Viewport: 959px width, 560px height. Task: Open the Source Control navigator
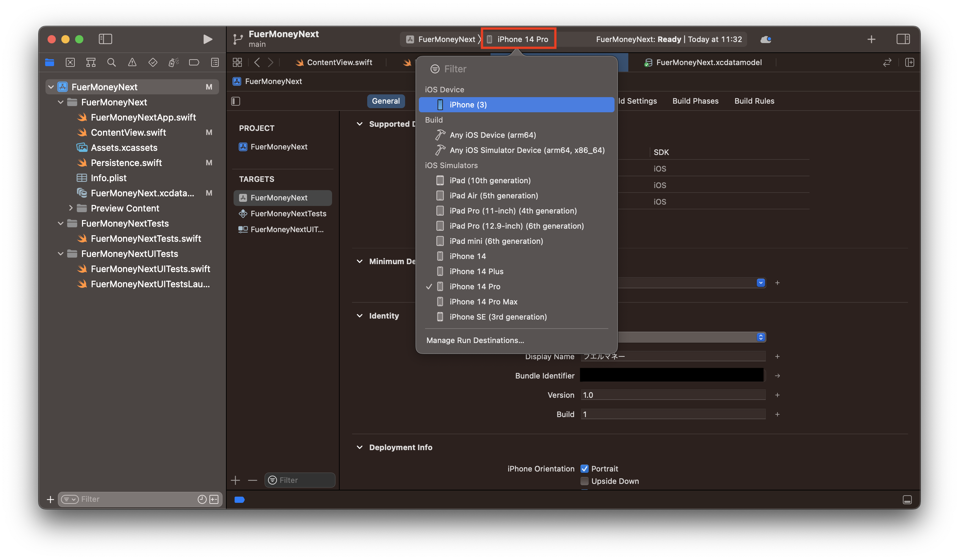pyautogui.click(x=70, y=62)
